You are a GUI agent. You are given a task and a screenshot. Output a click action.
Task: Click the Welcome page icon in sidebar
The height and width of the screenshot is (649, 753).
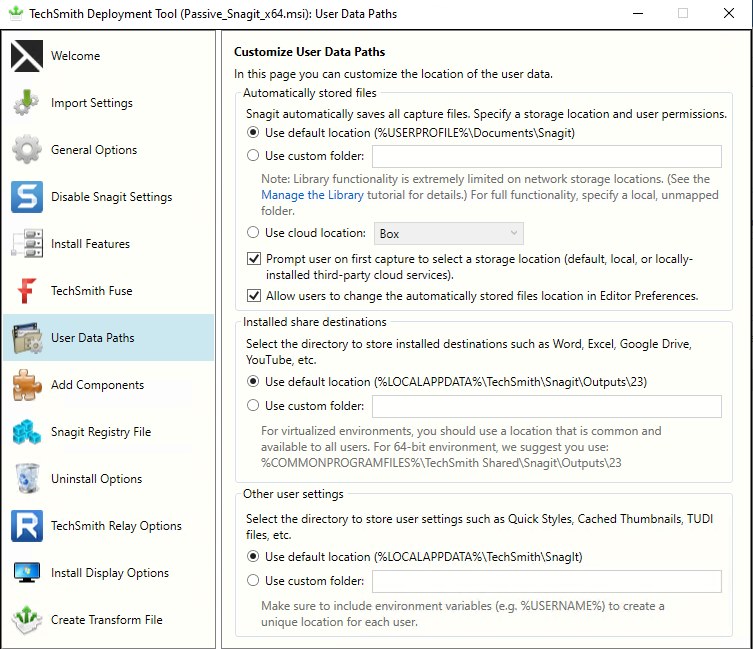pos(27,56)
